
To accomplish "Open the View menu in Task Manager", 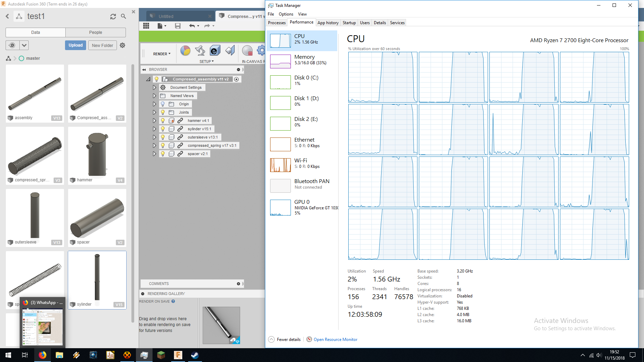I will pos(302,14).
